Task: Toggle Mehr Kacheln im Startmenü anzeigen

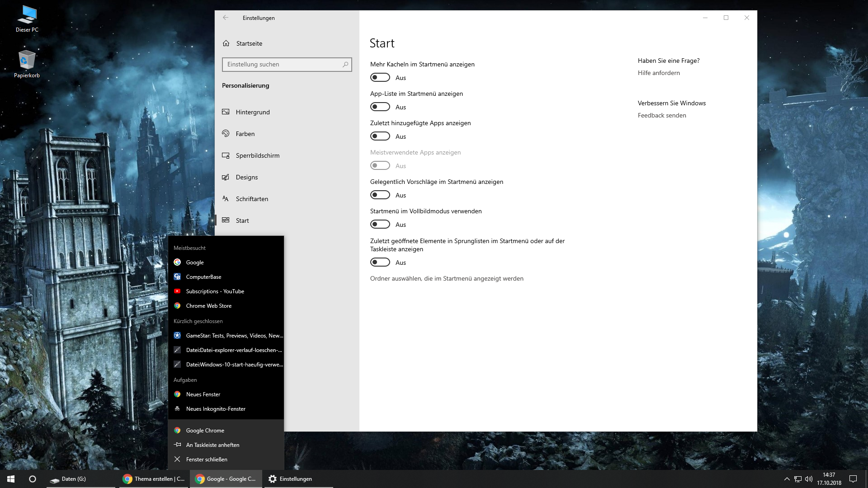Action: pos(380,78)
